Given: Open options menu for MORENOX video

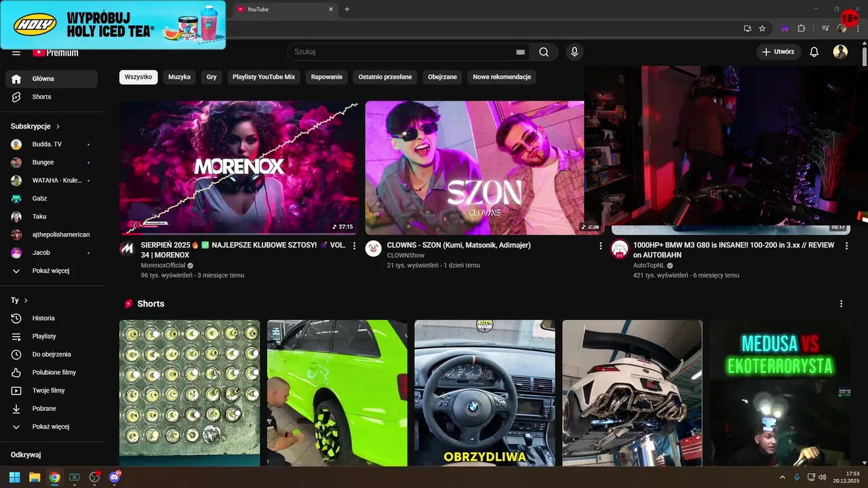Looking at the screenshot, I should (x=354, y=245).
